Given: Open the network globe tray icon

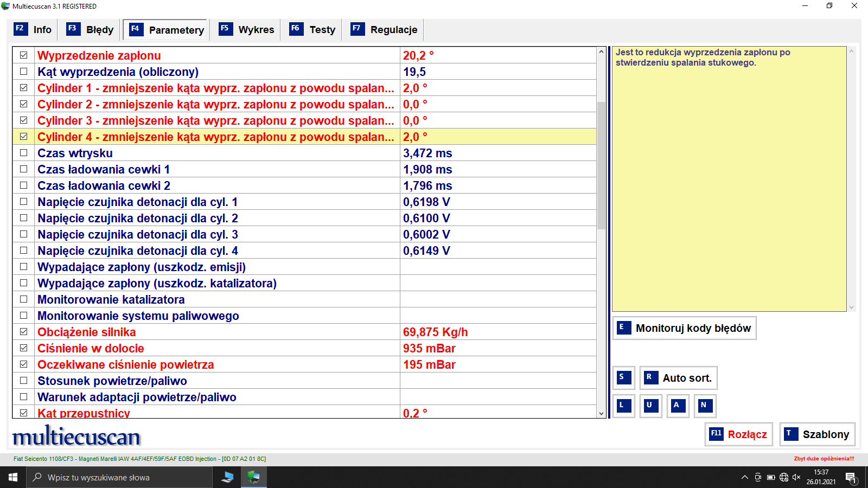Looking at the screenshot, I should 784,478.
